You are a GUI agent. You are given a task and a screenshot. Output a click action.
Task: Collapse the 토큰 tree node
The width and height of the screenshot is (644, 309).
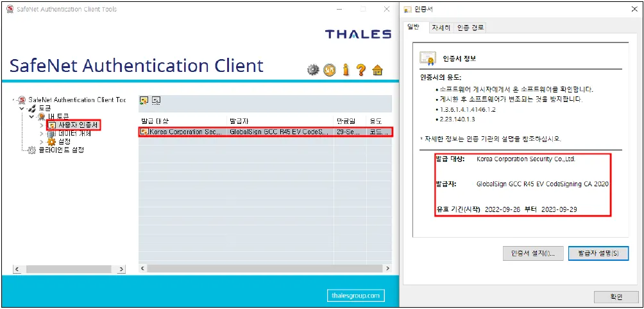point(22,109)
